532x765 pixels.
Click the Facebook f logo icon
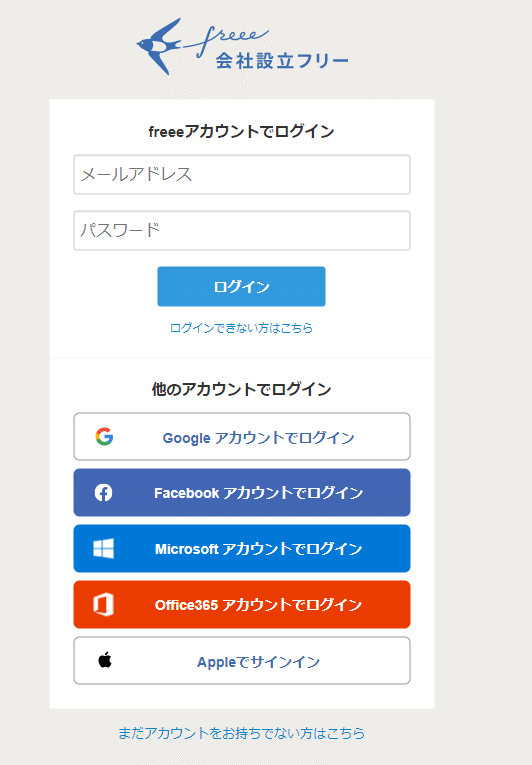pos(103,493)
